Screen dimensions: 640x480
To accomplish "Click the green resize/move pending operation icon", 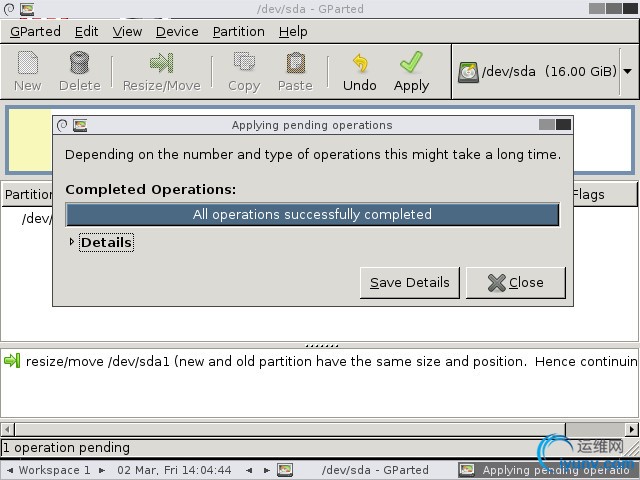I will 12,361.
